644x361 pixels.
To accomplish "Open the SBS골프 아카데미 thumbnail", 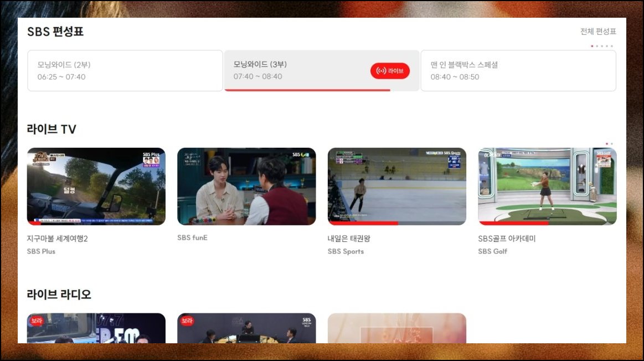I will pyautogui.click(x=547, y=187).
